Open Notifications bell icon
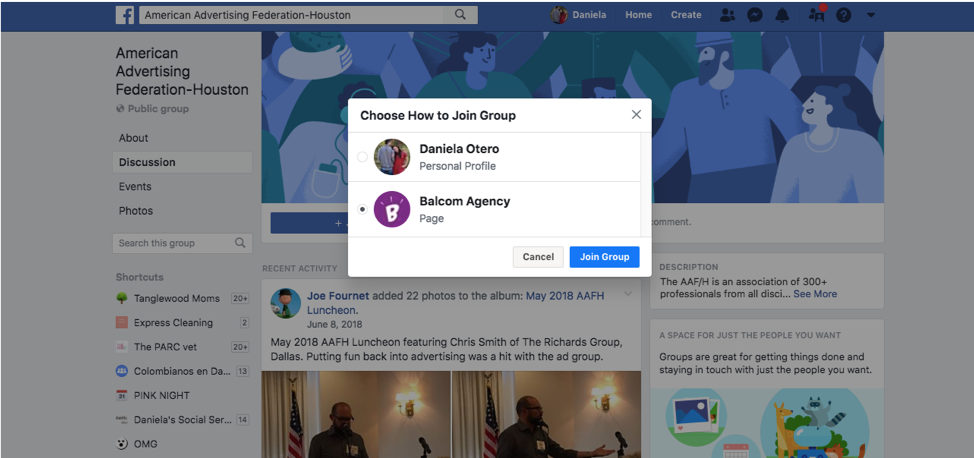This screenshot has width=974, height=458. tap(783, 16)
